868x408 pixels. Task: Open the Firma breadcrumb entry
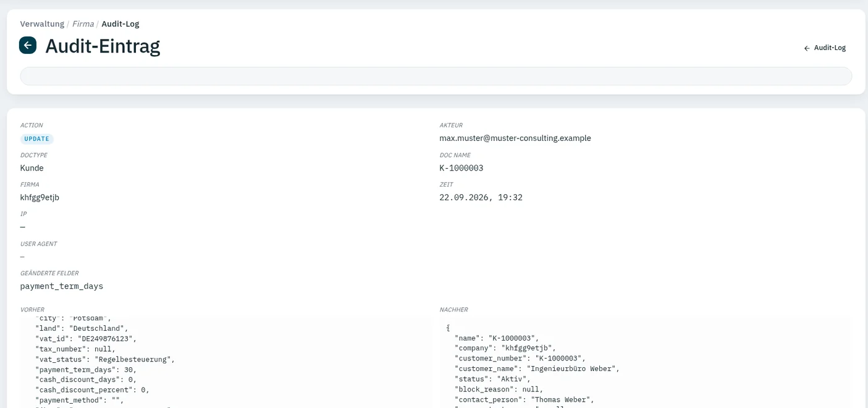(83, 24)
